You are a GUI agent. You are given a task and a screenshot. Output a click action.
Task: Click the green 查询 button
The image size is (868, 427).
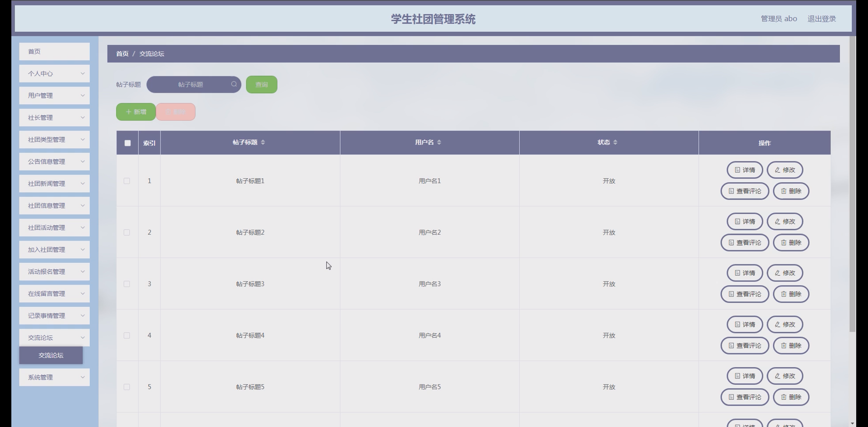262,84
